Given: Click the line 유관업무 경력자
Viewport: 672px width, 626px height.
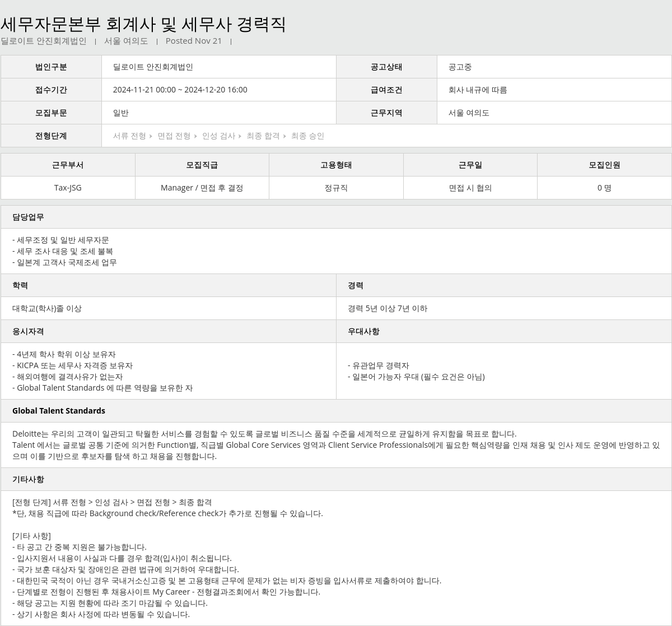Looking at the screenshot, I should [379, 365].
